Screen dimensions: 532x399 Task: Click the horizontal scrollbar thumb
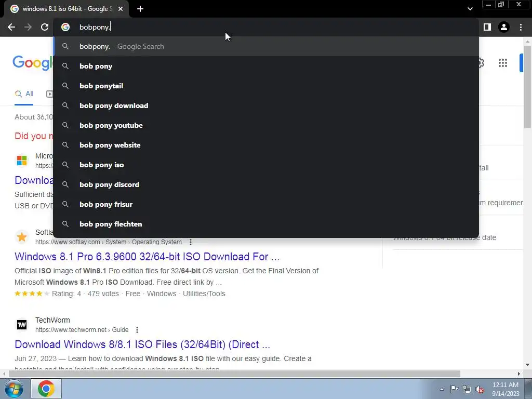click(x=234, y=374)
